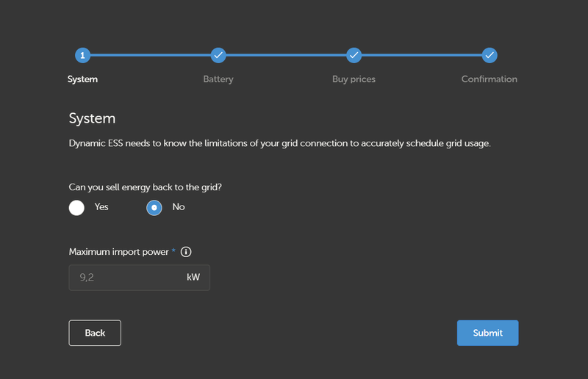Focus the Maximum import power input field
This screenshot has width=588, height=379.
tap(125, 278)
